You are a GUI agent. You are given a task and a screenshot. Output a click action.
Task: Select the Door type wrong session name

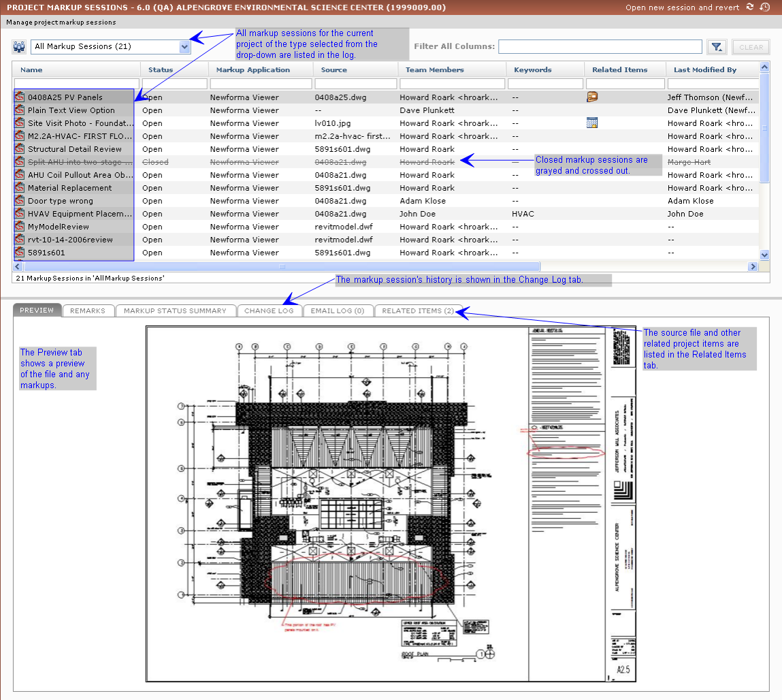click(x=61, y=201)
